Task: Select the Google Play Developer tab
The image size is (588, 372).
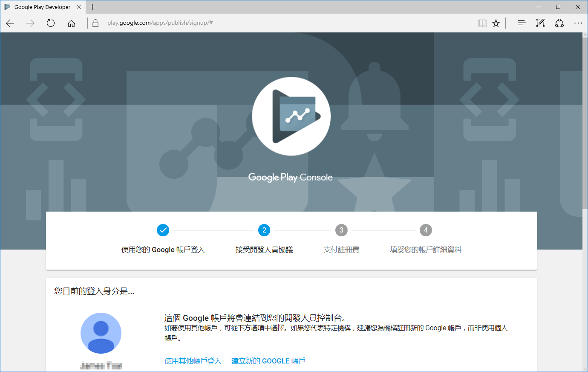Action: pos(42,7)
